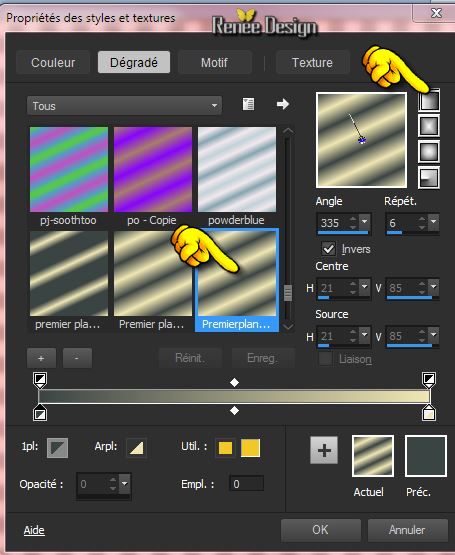The height and width of the screenshot is (555, 455).
Task: Switch to the Couleur tab
Action: (x=53, y=63)
